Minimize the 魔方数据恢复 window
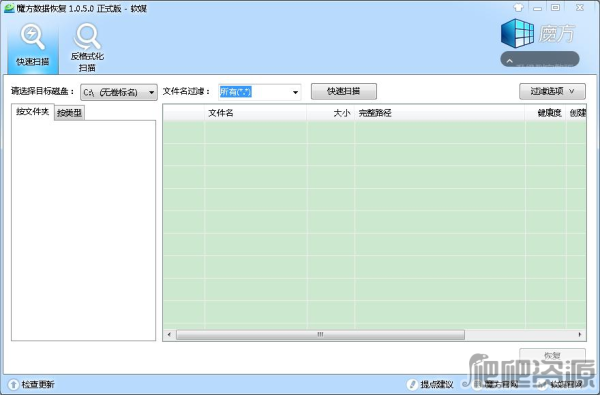 (538, 8)
